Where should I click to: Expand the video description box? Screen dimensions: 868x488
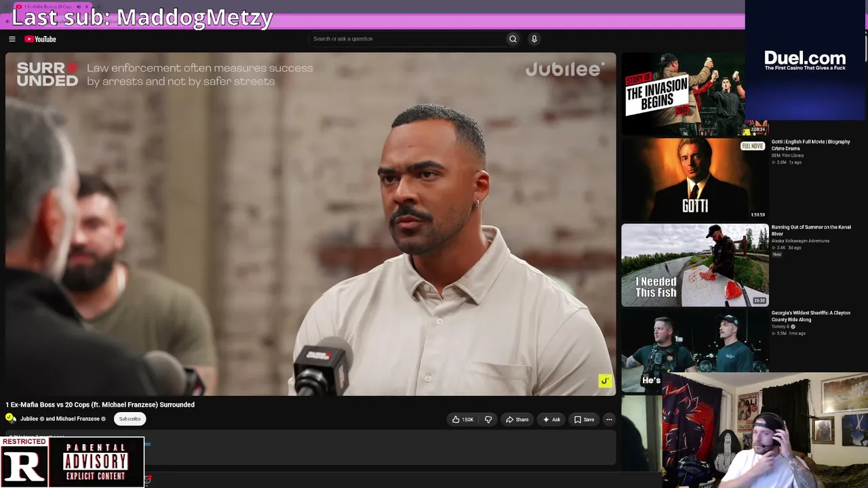click(311, 448)
